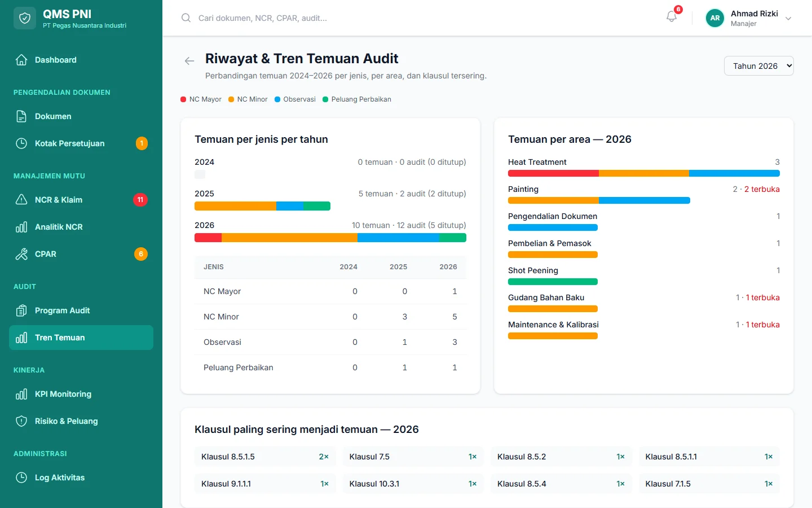This screenshot has width=812, height=508.
Task: Click the Dokumen file icon
Action: click(21, 116)
